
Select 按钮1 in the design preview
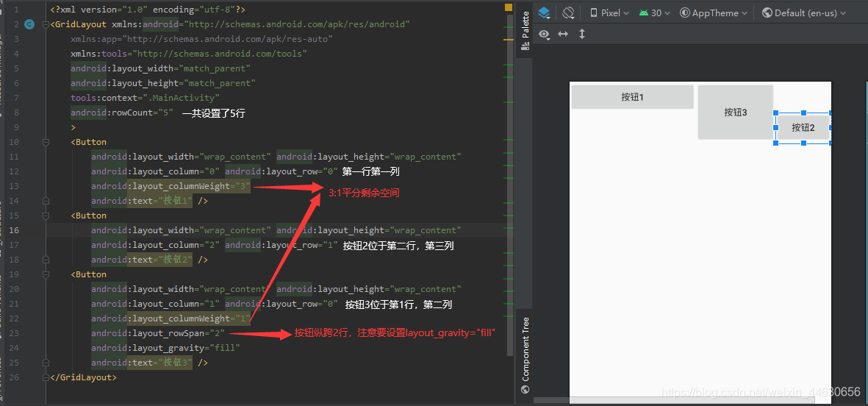pyautogui.click(x=632, y=97)
